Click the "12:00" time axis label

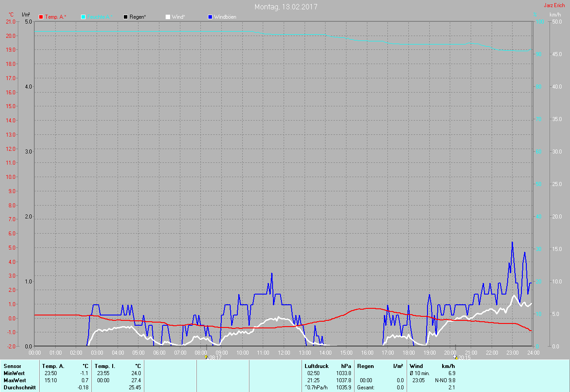click(x=284, y=353)
